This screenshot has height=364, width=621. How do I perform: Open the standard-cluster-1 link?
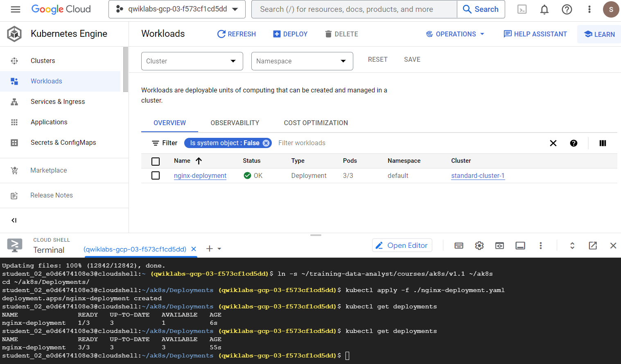point(478,175)
